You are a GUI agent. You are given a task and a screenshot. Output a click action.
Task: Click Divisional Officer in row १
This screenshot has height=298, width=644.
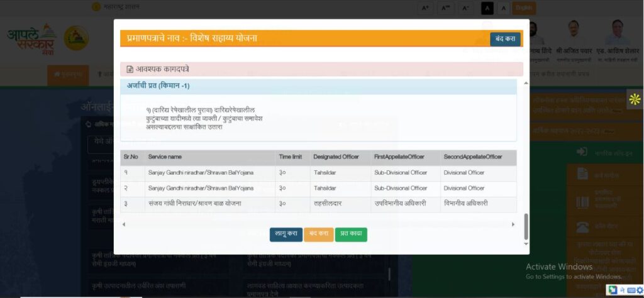coord(464,173)
